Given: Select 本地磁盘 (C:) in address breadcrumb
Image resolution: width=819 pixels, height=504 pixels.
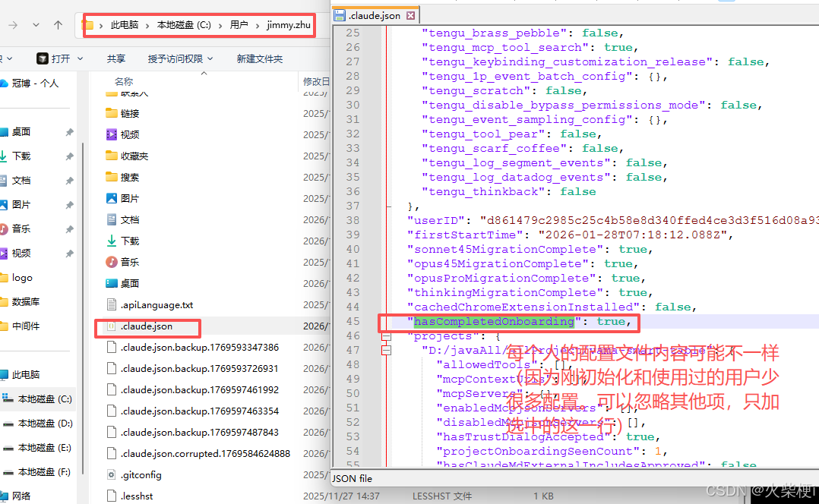Looking at the screenshot, I should tap(184, 25).
